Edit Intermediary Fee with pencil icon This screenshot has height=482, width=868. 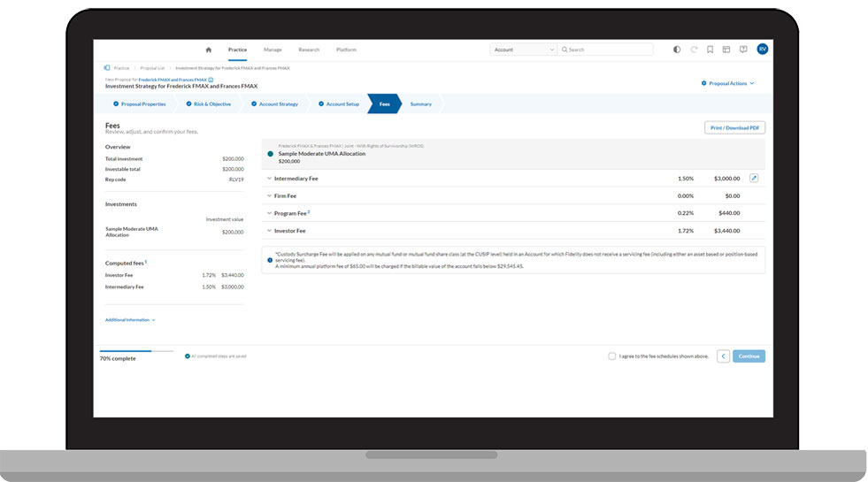[x=754, y=179]
